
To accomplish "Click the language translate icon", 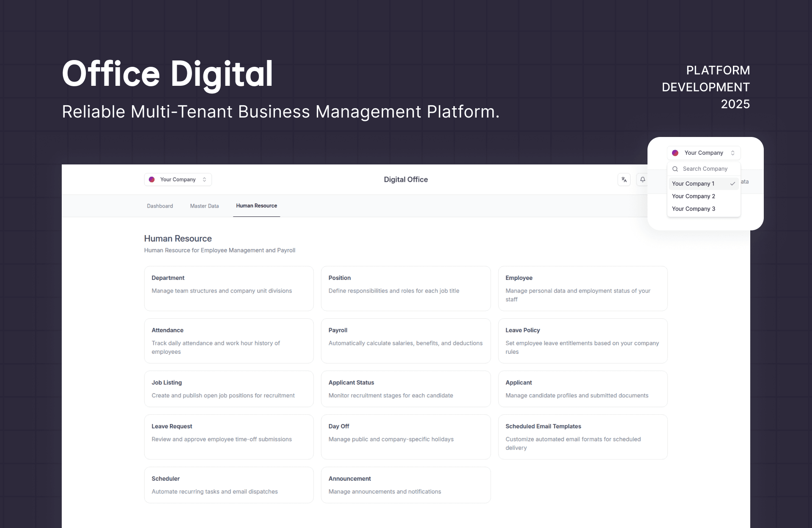I will click(624, 180).
